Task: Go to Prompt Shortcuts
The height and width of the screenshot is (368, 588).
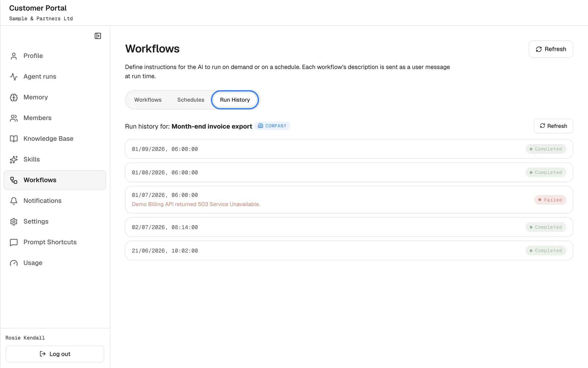Action: pos(50,242)
